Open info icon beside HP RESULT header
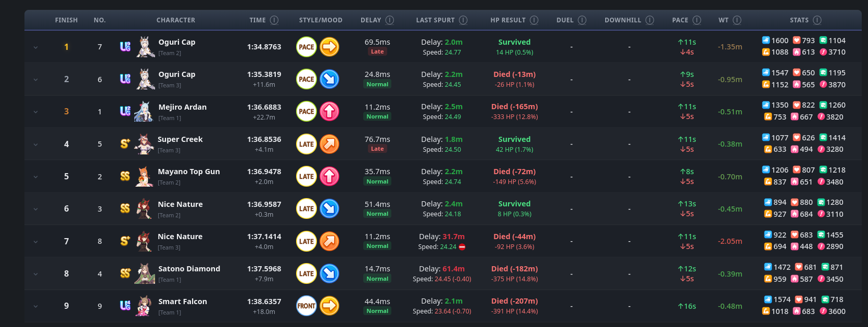This screenshot has width=868, height=327. [x=534, y=20]
